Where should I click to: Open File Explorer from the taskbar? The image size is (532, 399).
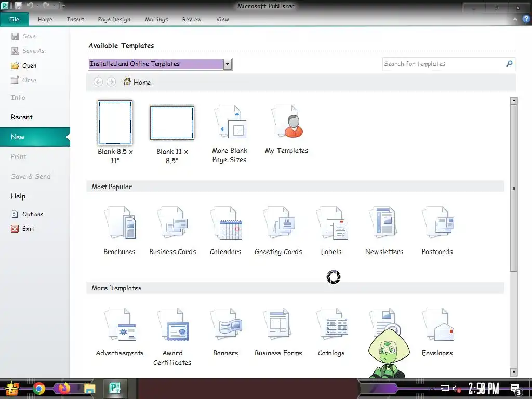[x=89, y=389]
